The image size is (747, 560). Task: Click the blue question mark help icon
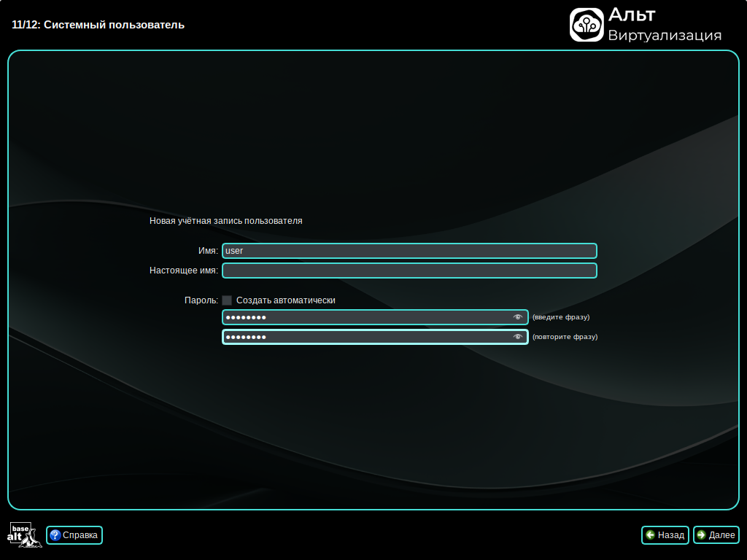pos(55,535)
